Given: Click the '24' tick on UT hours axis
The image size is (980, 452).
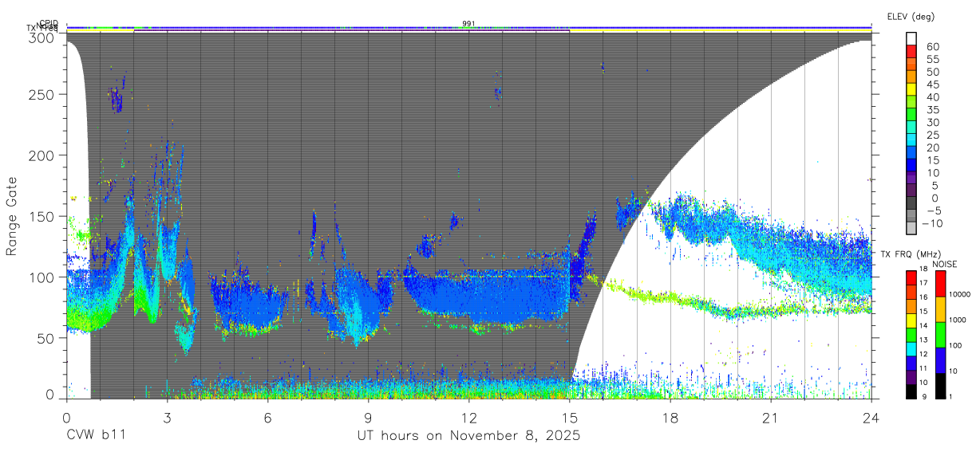Looking at the screenshot, I should point(871,418).
